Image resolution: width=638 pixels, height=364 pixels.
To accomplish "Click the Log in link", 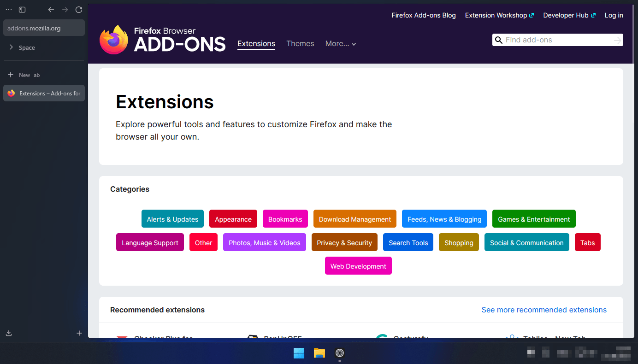I will pyautogui.click(x=614, y=15).
